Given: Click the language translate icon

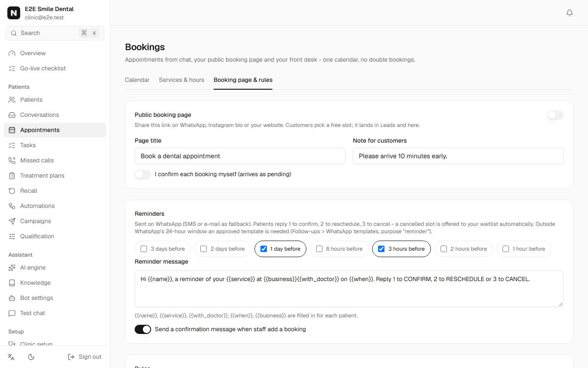Looking at the screenshot, I should [x=11, y=357].
